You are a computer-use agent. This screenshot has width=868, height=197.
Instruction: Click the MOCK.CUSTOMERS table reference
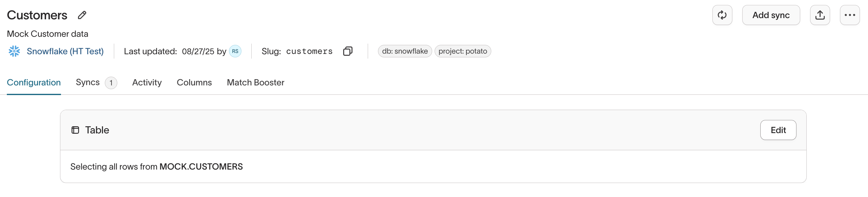(201, 166)
